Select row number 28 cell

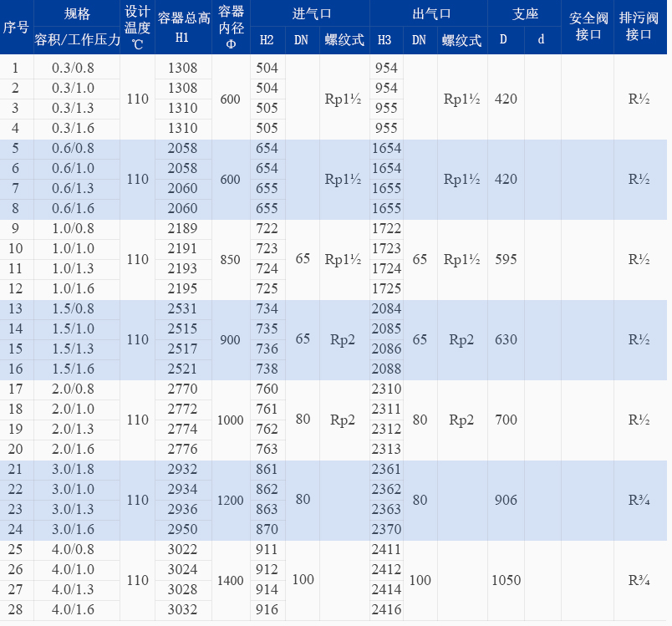click(16, 610)
